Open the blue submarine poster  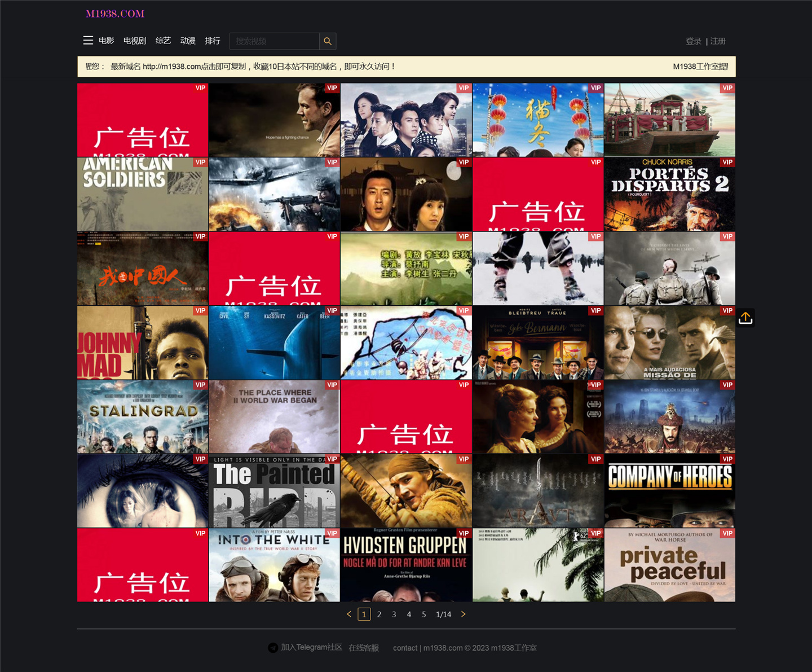tap(275, 342)
